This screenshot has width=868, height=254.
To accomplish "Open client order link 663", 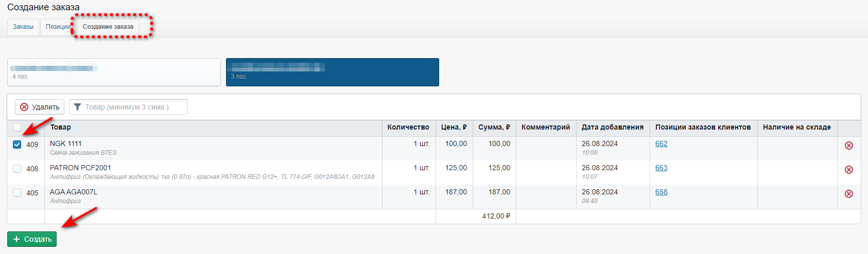I will (661, 168).
